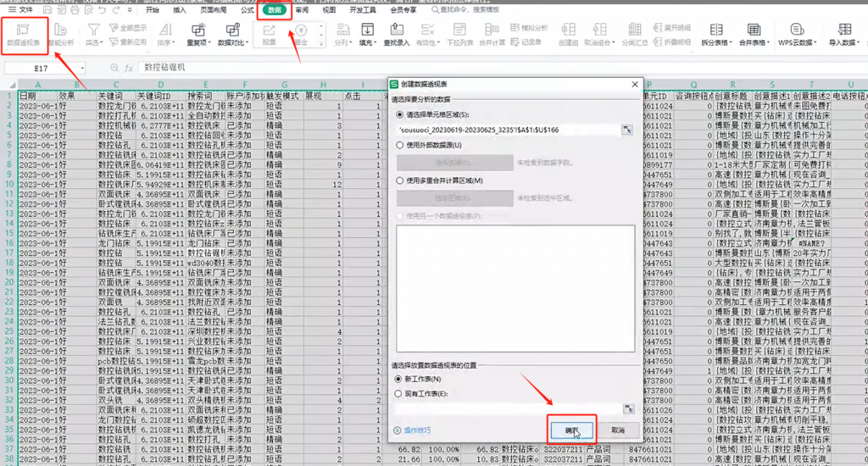The width and height of the screenshot is (868, 466).
Task: Open the 排序 dropdown arrow
Action: click(x=173, y=42)
